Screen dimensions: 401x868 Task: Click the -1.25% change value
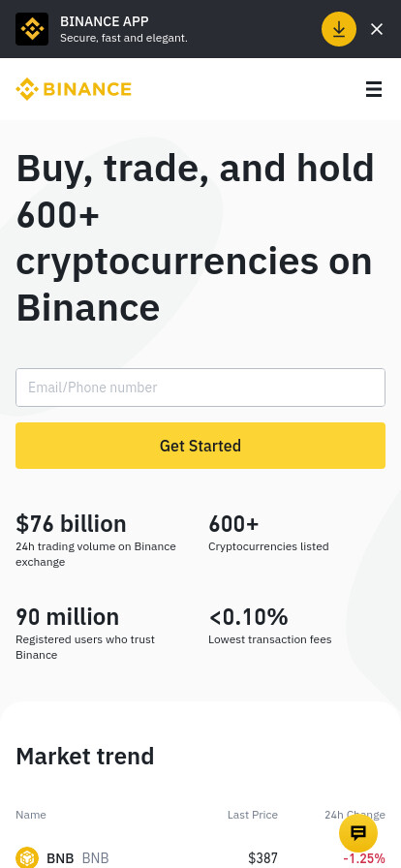click(364, 858)
